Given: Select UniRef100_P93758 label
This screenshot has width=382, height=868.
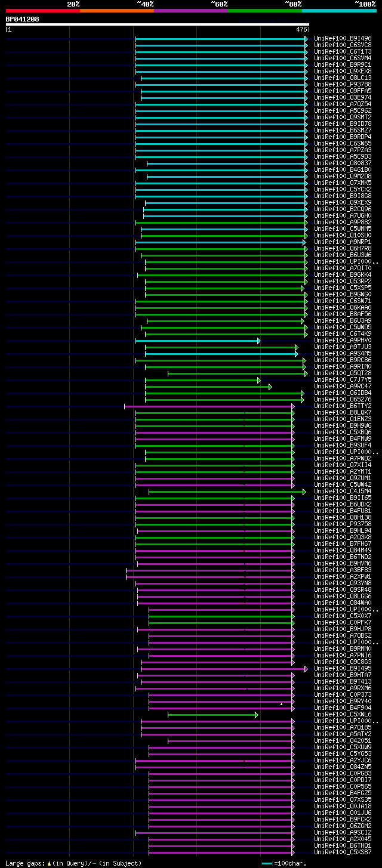Looking at the screenshot, I should tap(343, 524).
